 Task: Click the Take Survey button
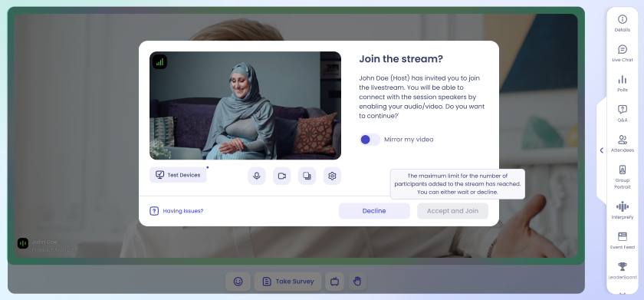(288, 282)
